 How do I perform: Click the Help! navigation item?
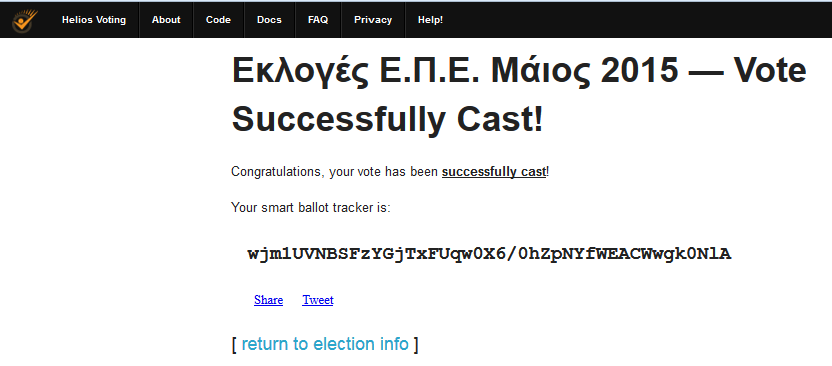click(430, 20)
